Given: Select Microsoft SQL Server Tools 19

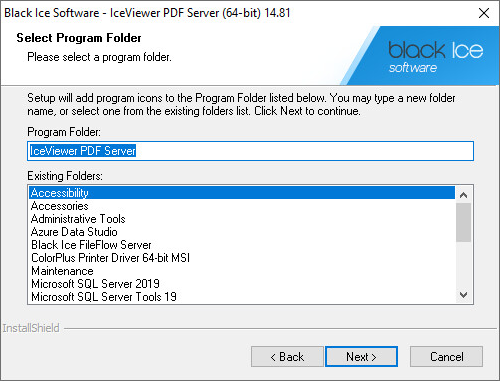Looking at the screenshot, I should tap(242, 297).
